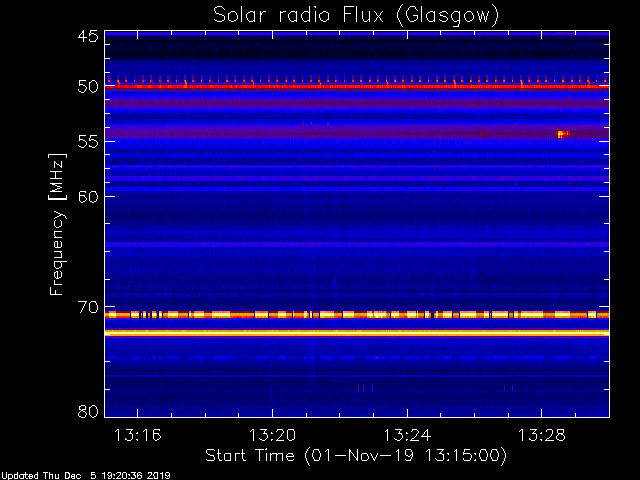Click the bright burst spot near 54 MHz
The height and width of the screenshot is (480, 640).
tap(563, 134)
